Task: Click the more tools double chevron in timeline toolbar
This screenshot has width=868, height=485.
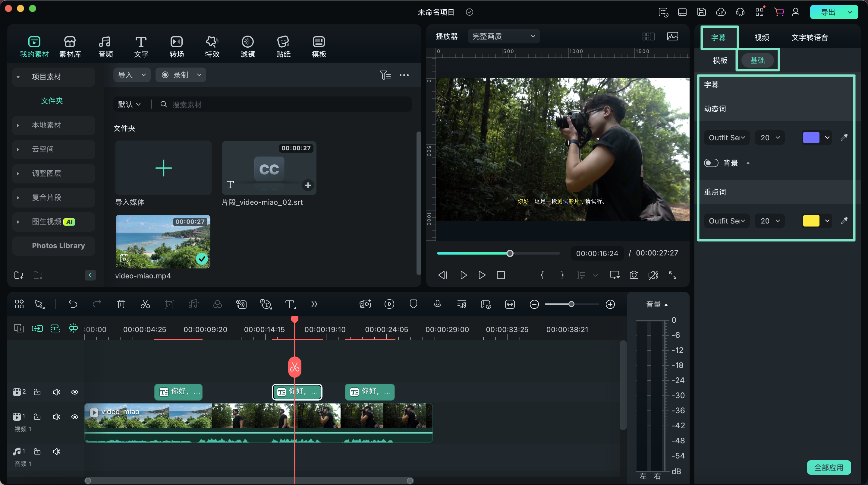Action: pyautogui.click(x=314, y=304)
